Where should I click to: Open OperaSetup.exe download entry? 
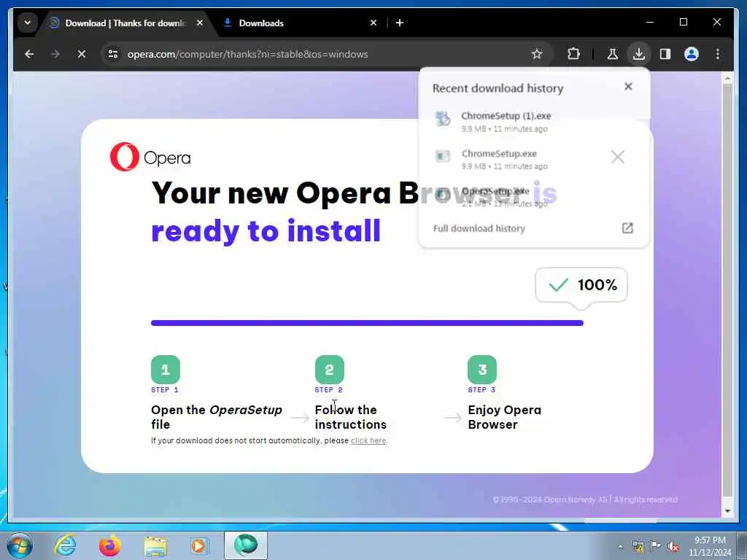533,197
